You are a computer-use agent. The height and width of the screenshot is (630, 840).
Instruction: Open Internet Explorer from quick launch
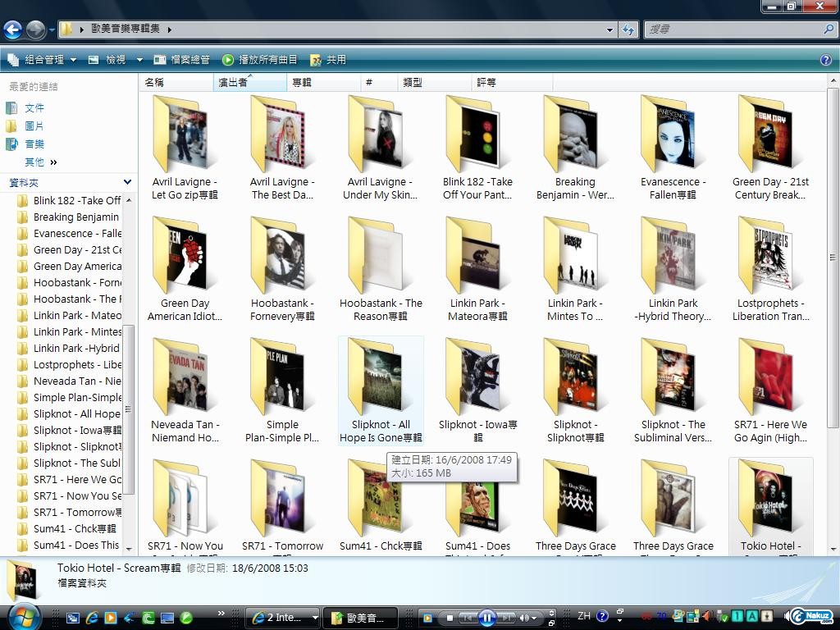click(x=92, y=618)
